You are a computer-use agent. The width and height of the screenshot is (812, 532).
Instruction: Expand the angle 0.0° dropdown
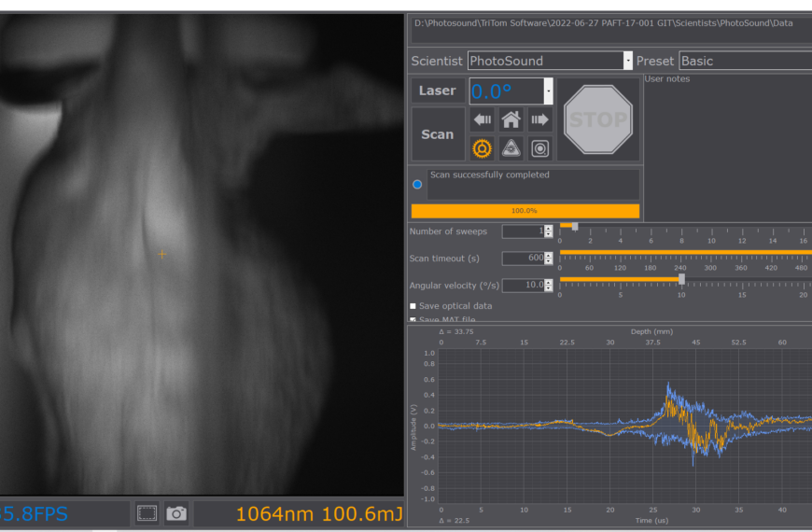click(x=548, y=91)
